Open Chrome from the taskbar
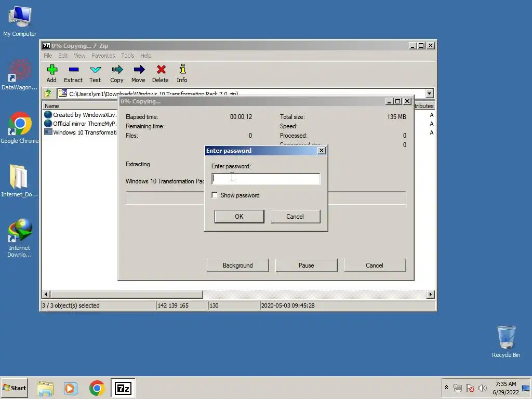532x399 pixels. (97, 388)
